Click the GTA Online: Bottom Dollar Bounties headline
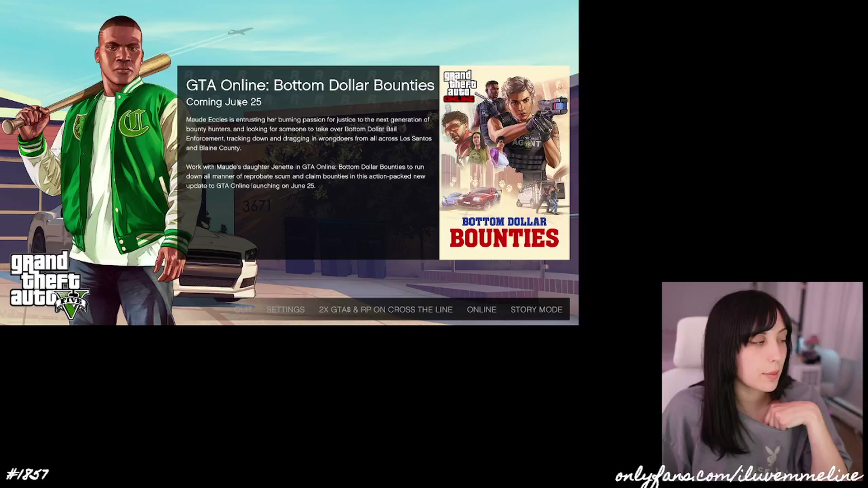The image size is (868, 488). (x=310, y=85)
